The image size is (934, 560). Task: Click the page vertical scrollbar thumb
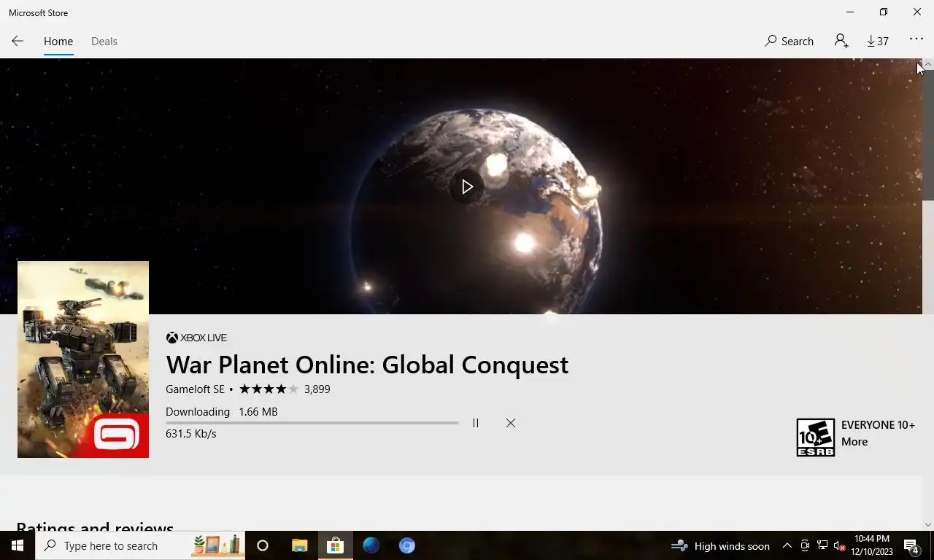pyautogui.click(x=928, y=135)
